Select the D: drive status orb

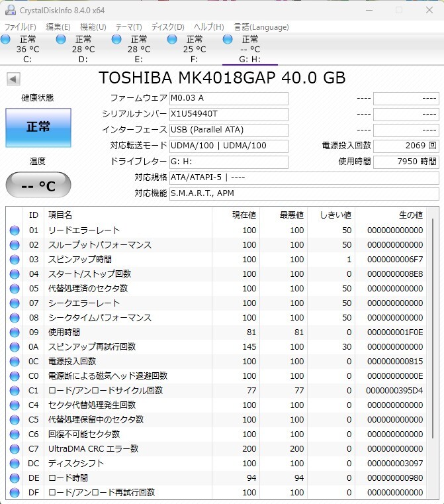(x=62, y=40)
